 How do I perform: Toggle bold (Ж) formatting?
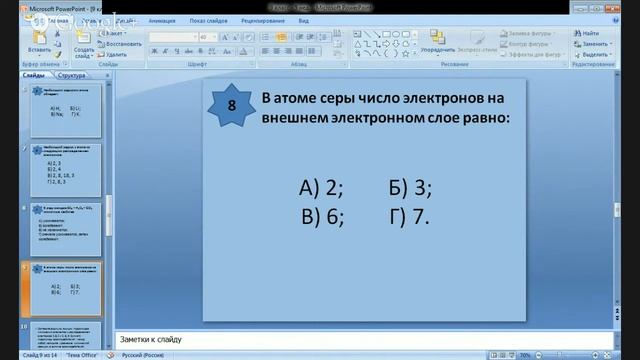(x=154, y=51)
